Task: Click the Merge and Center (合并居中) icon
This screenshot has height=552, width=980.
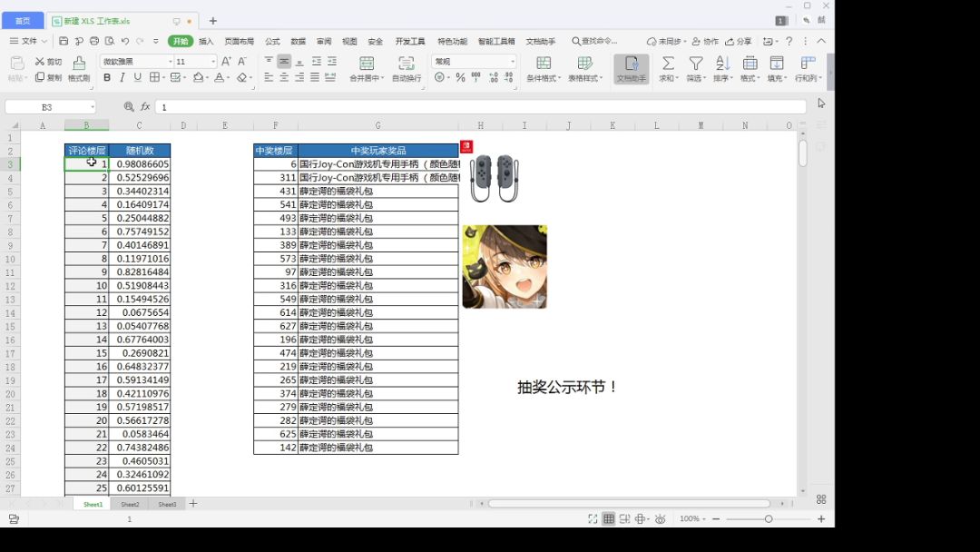Action: 367,63
